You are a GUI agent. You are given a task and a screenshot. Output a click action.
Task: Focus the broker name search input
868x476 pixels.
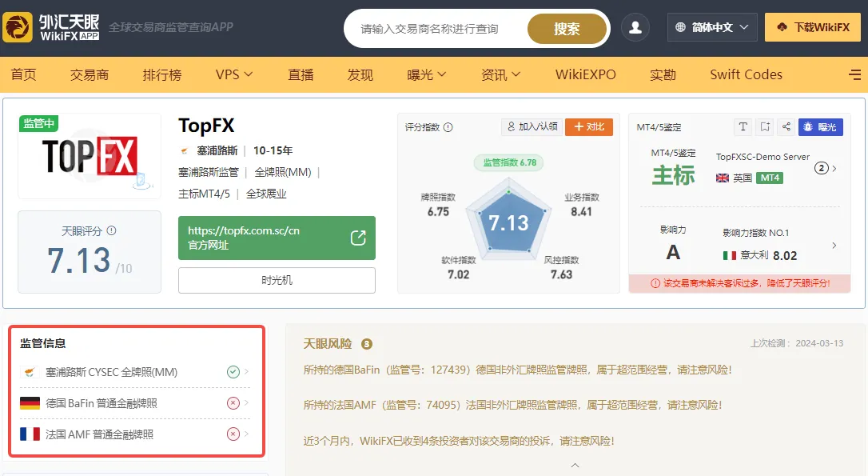pyautogui.click(x=437, y=28)
